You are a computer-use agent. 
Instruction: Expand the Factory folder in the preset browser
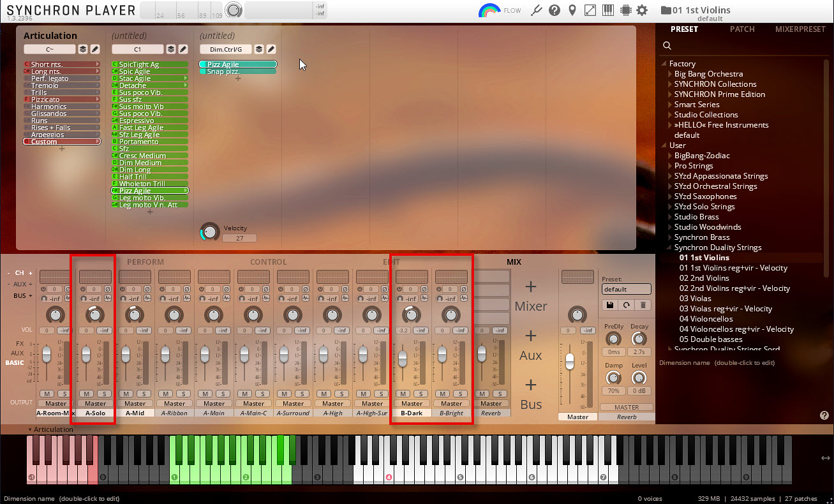665,64
